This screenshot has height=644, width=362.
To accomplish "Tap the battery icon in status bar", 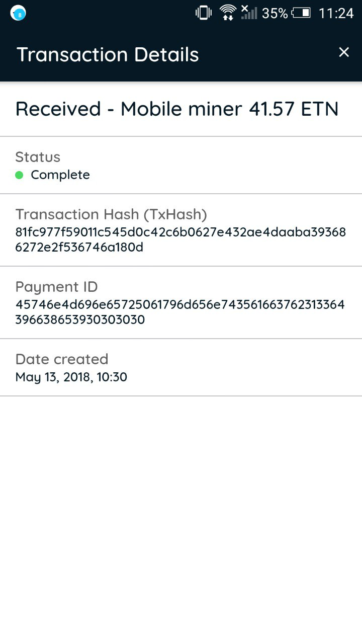I will (x=301, y=13).
